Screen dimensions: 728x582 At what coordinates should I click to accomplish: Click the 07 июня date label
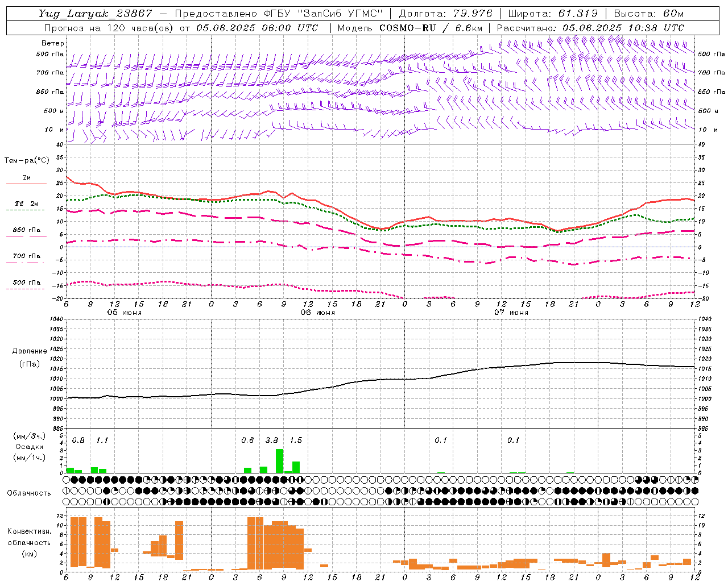pos(511,313)
